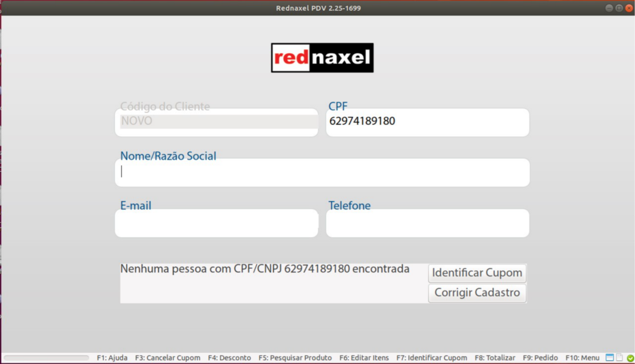The width and height of the screenshot is (635, 364).
Task: Click the green checkmark status indicator
Action: tap(630, 358)
